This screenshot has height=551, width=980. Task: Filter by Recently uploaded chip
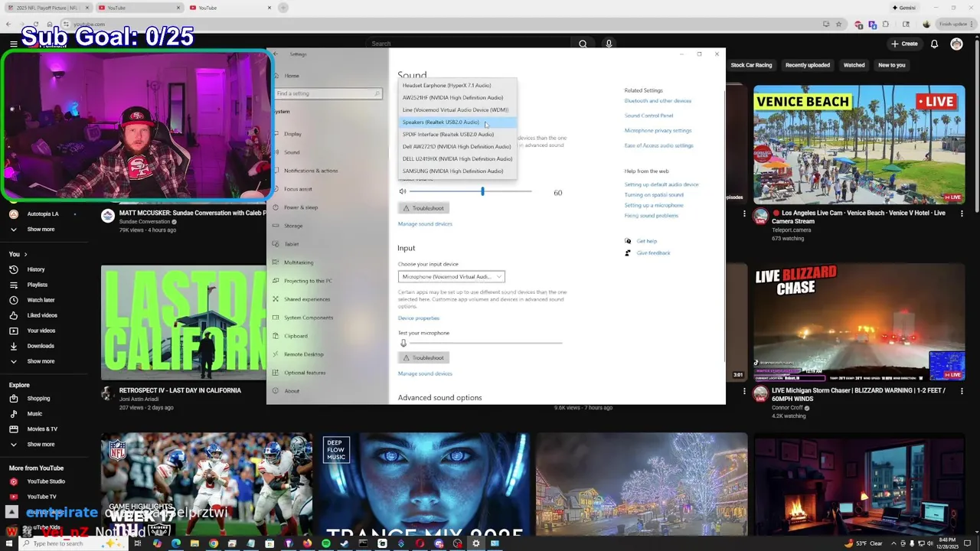807,65
